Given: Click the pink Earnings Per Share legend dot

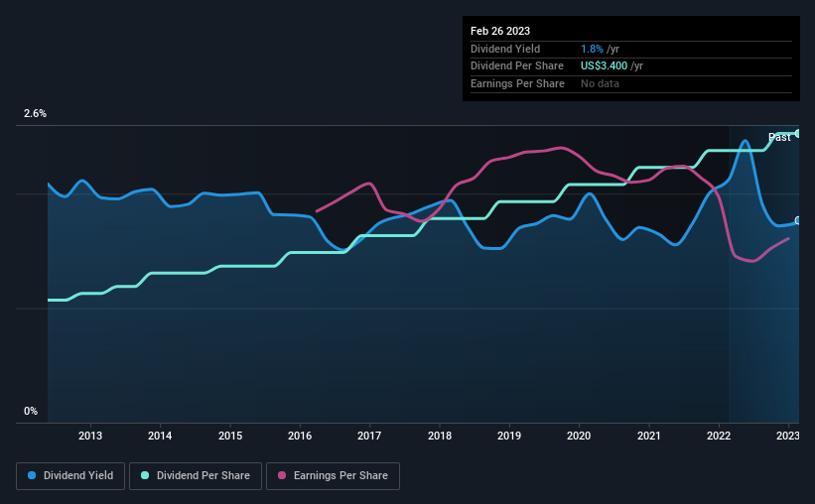Looking at the screenshot, I should (282, 475).
